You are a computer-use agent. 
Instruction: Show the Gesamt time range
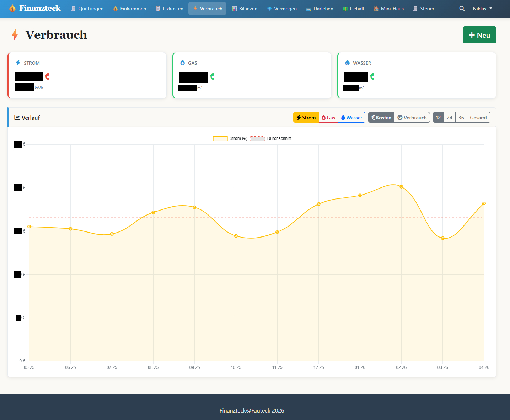(478, 118)
